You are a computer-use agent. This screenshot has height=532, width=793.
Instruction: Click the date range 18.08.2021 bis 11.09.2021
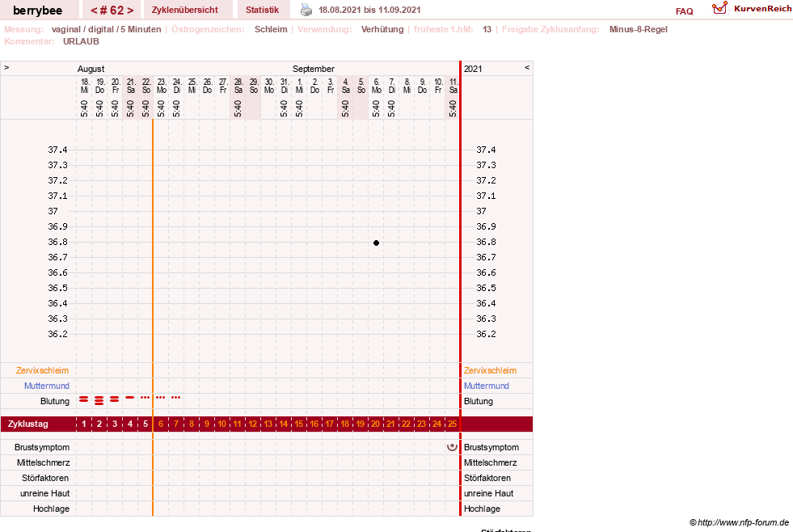pos(369,10)
